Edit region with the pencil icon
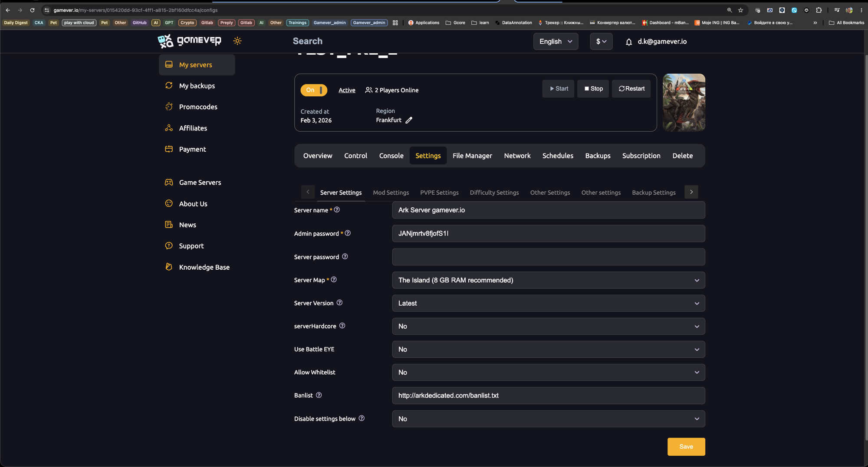868x467 pixels. [x=409, y=120]
